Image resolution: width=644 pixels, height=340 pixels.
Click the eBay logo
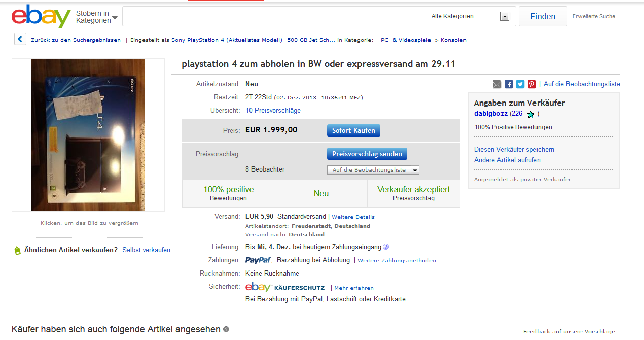41,16
